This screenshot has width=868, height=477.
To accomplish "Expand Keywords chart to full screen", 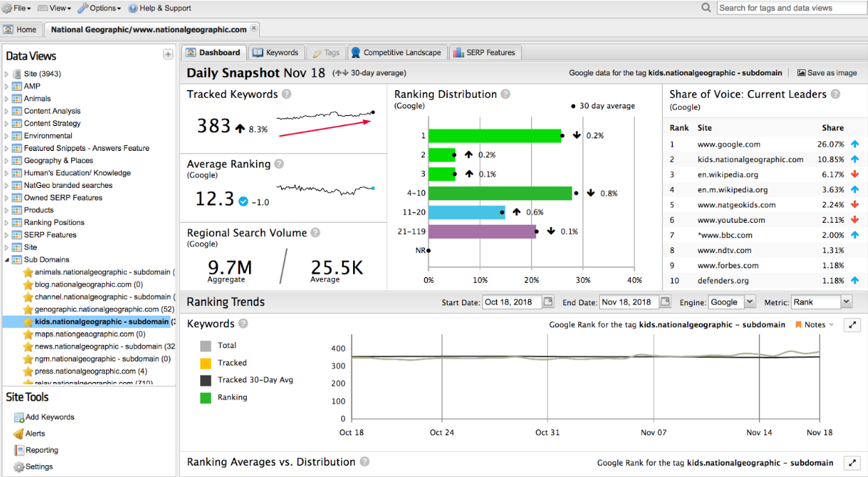I will click(x=852, y=325).
